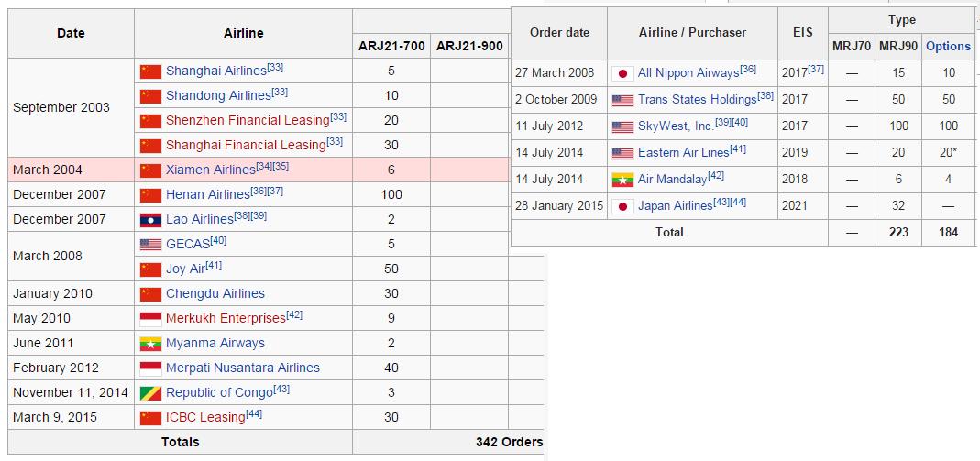Open the Trans States Holdings link
Viewport: 980px width, 461px height.
pyautogui.click(x=697, y=100)
